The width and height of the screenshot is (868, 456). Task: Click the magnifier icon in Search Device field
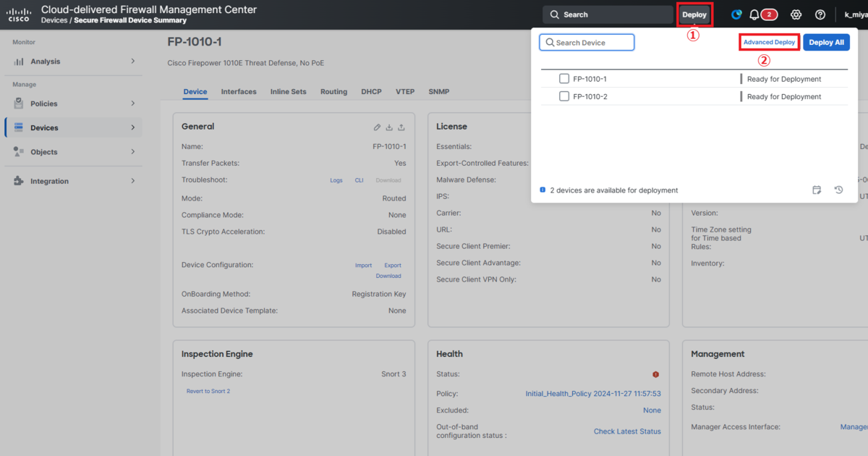(x=550, y=43)
